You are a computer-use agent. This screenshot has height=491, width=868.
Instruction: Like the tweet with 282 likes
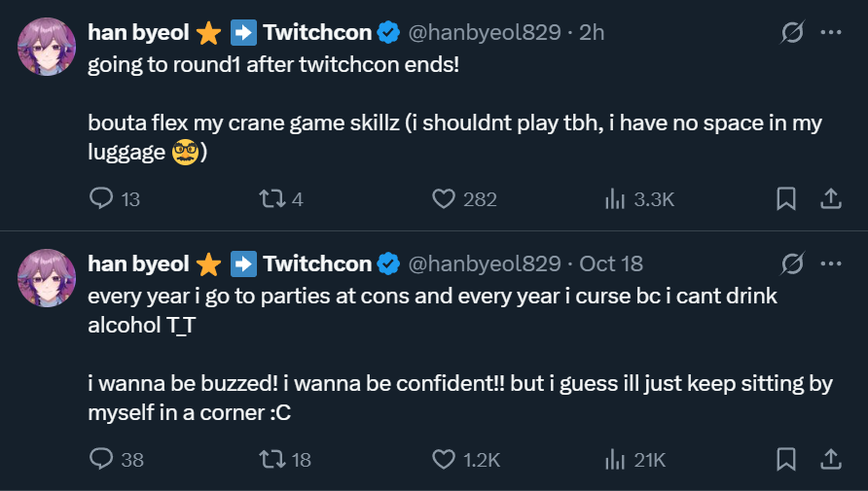tap(444, 199)
